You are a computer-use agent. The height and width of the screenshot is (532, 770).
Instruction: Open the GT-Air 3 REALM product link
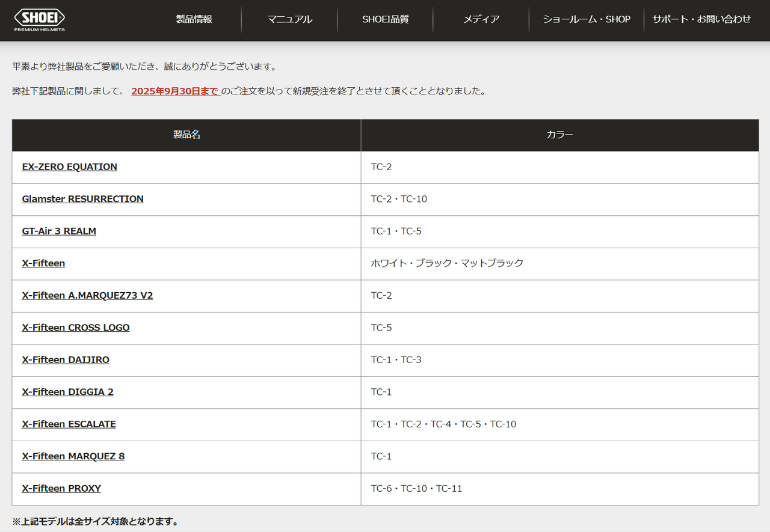59,231
